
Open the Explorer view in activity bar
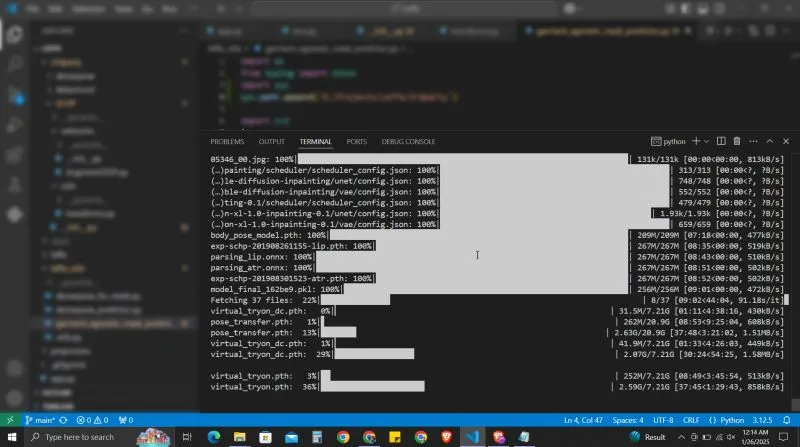(x=14, y=36)
